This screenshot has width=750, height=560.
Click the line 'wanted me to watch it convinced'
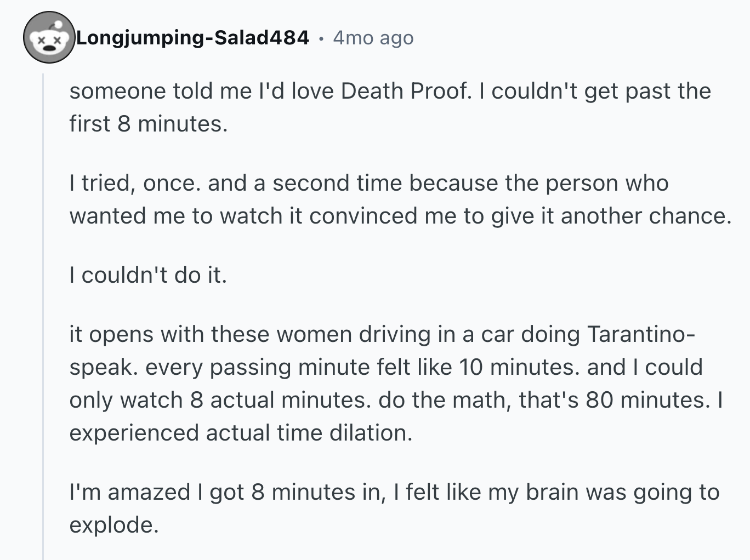coord(400,215)
